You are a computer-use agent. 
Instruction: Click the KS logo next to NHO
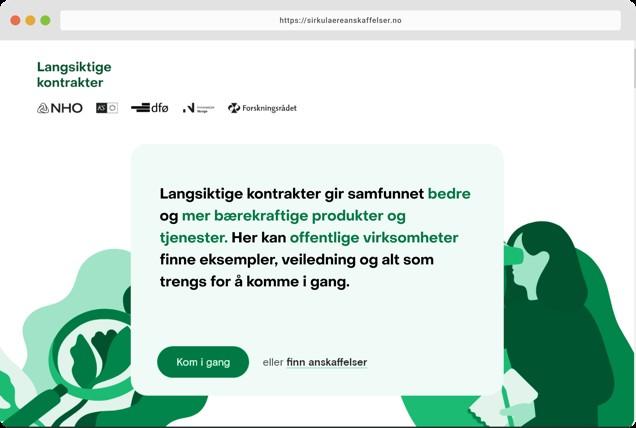tap(107, 108)
